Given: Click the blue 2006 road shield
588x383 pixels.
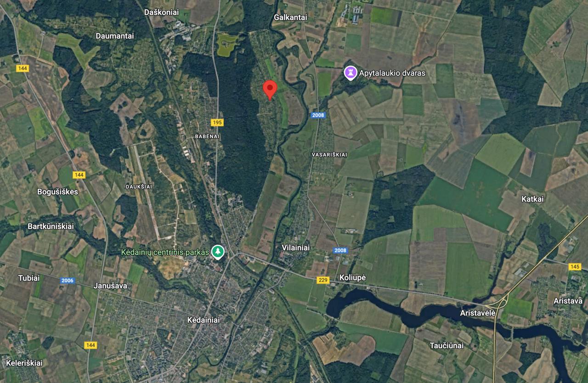Looking at the screenshot, I should [x=67, y=280].
